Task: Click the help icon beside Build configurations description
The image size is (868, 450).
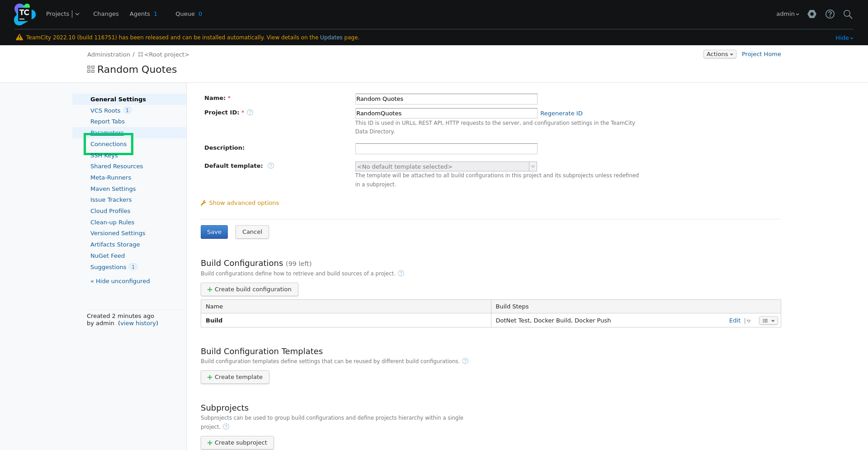Action: click(x=401, y=274)
